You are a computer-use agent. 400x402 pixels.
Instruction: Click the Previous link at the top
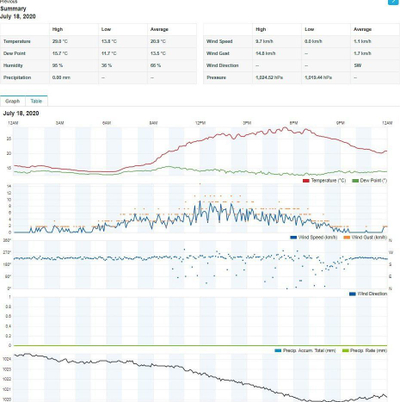(x=9, y=2)
